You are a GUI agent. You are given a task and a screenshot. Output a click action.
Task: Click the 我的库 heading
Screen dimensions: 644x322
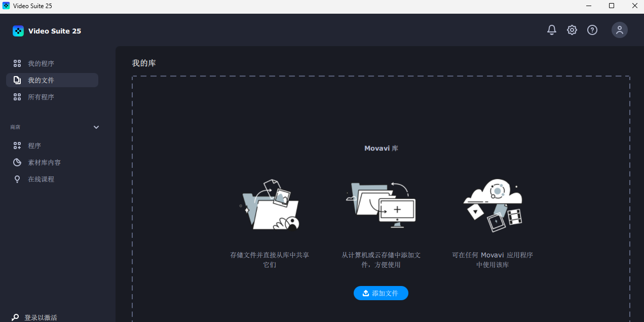(144, 63)
